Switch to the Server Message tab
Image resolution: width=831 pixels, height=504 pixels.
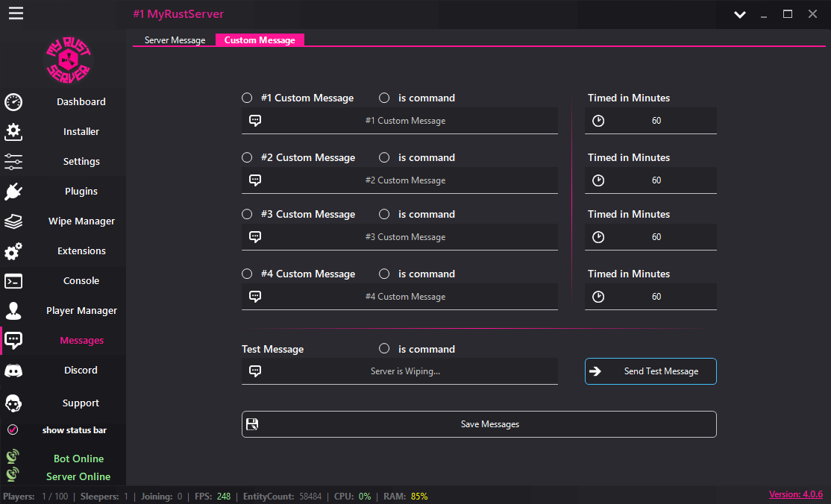[175, 40]
